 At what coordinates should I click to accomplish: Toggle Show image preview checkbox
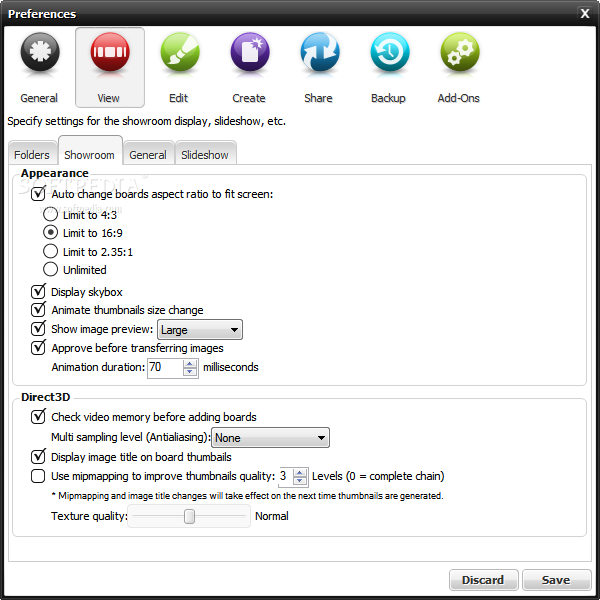(x=38, y=328)
